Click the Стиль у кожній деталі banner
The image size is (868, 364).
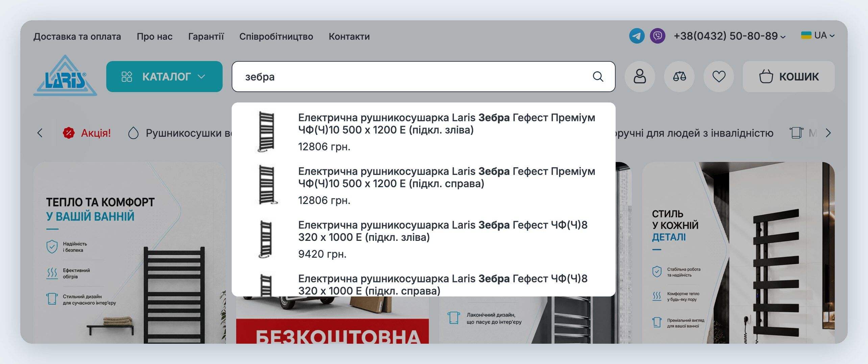click(738, 253)
